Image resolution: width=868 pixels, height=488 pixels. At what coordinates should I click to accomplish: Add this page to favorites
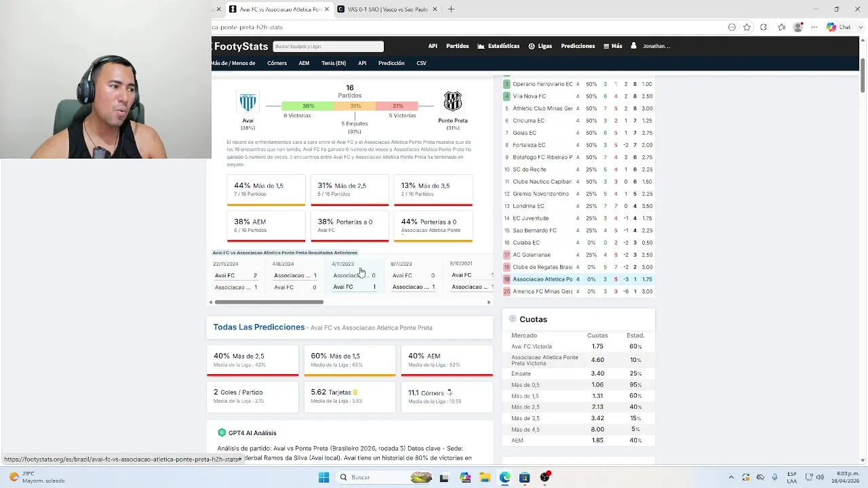(x=747, y=27)
